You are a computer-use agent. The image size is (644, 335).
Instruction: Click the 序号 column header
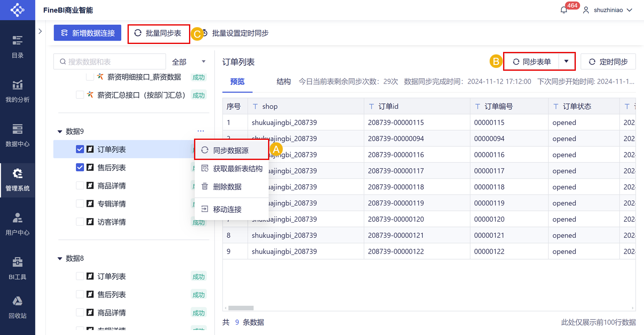click(x=235, y=107)
